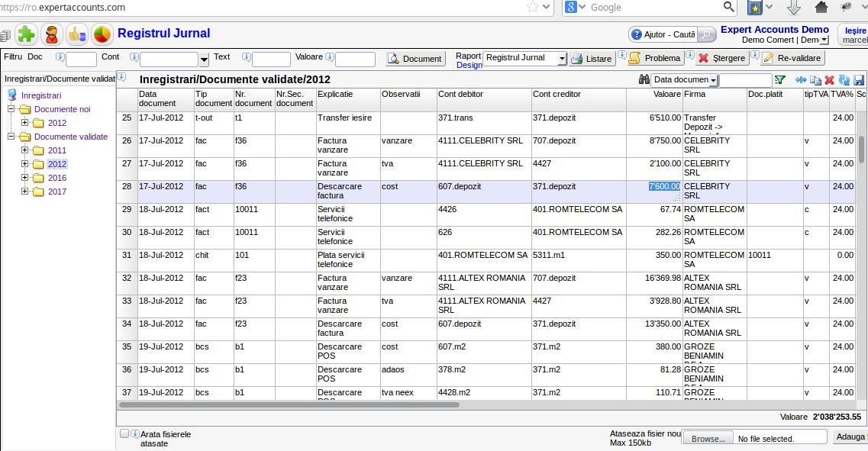The width and height of the screenshot is (868, 451).
Task: Select the Documente validate folder label
Action: click(71, 137)
